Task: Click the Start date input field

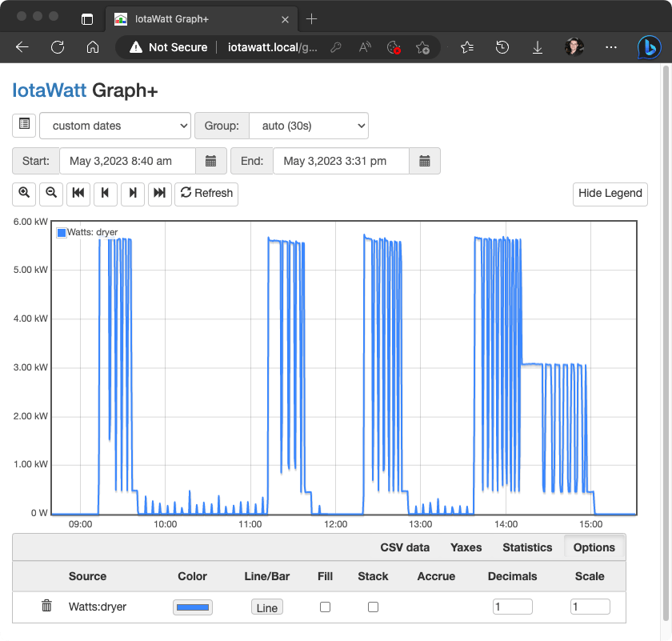Action: point(127,161)
